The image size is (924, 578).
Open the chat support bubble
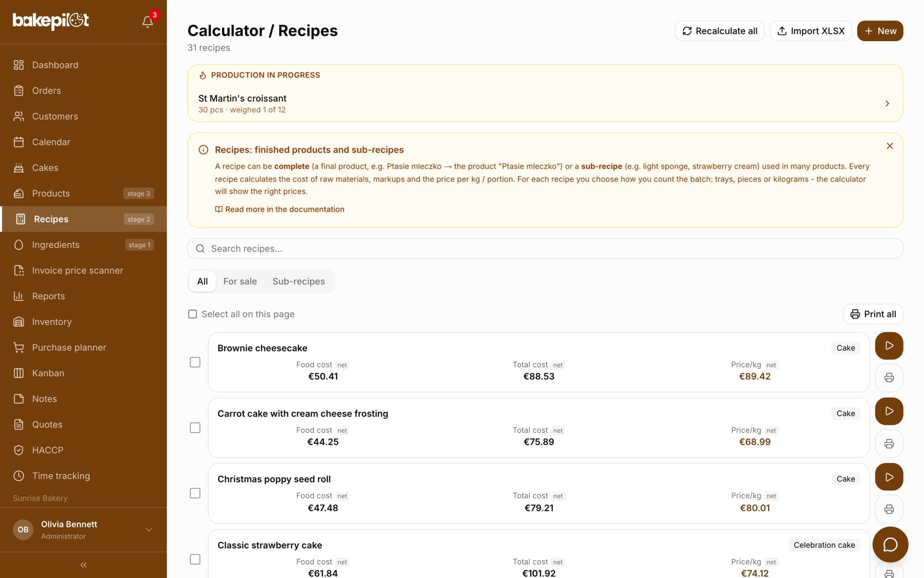click(890, 545)
